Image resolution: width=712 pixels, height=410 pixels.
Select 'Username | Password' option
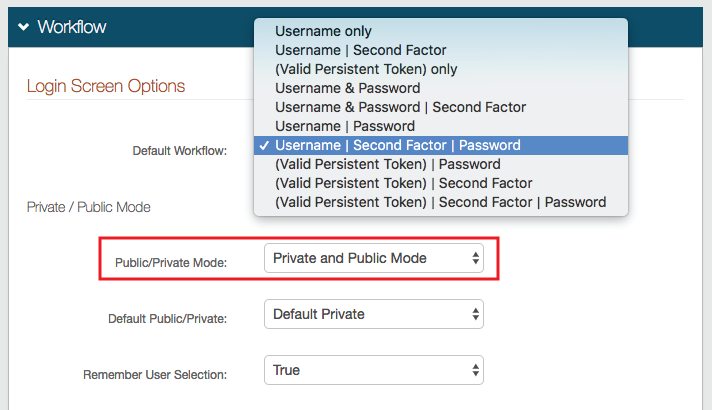(x=344, y=126)
